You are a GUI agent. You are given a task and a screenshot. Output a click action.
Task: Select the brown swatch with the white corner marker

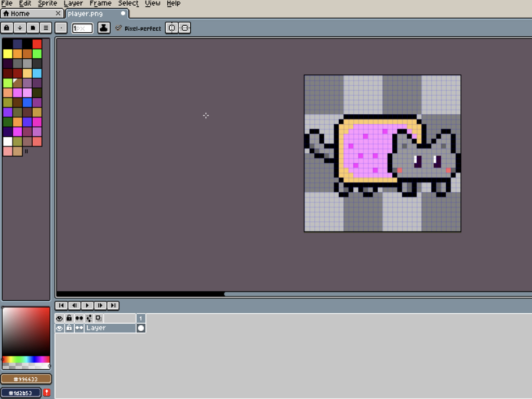point(17,83)
